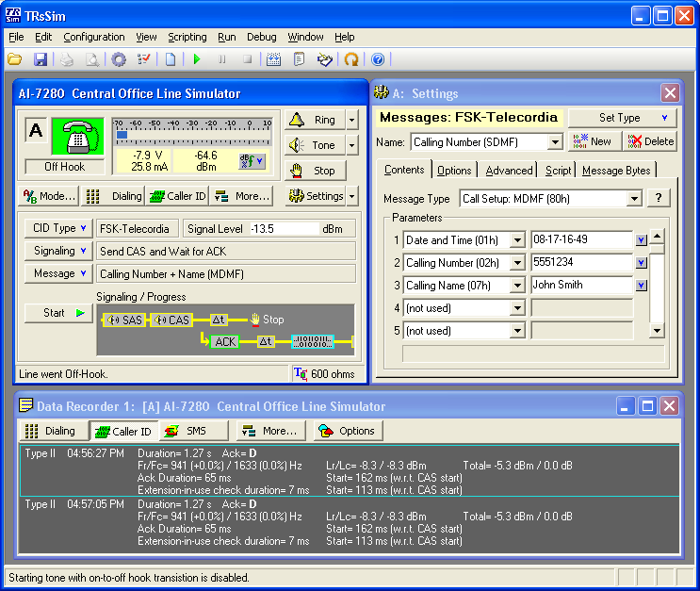
Task: Open the Signaling dropdown
Action: point(59,251)
